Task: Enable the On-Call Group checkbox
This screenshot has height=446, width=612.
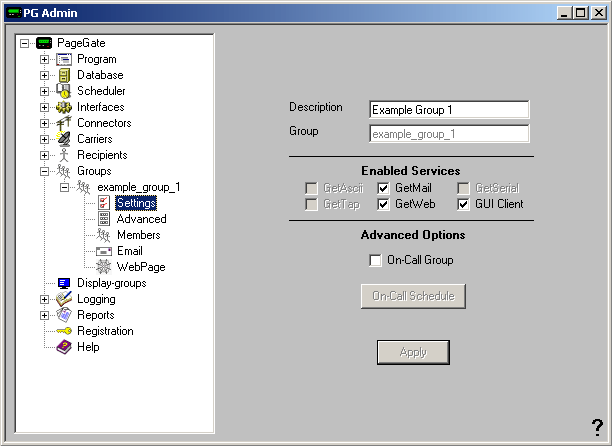Action: click(x=375, y=260)
